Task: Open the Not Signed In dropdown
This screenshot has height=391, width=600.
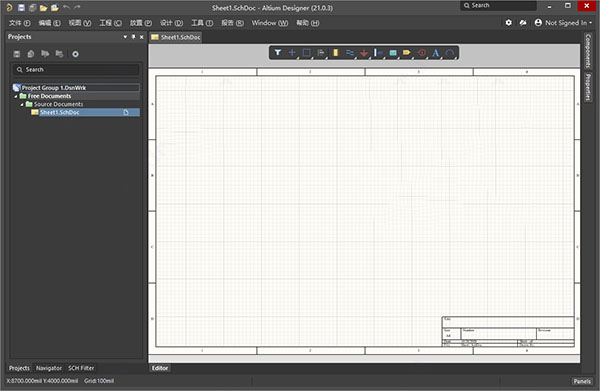Action: tap(562, 23)
